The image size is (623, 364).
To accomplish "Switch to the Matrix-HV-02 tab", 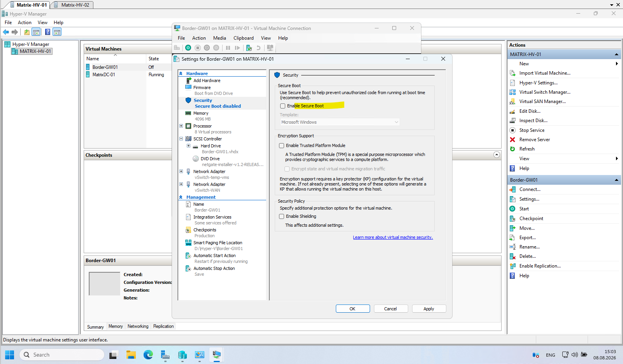I will pyautogui.click(x=72, y=5).
